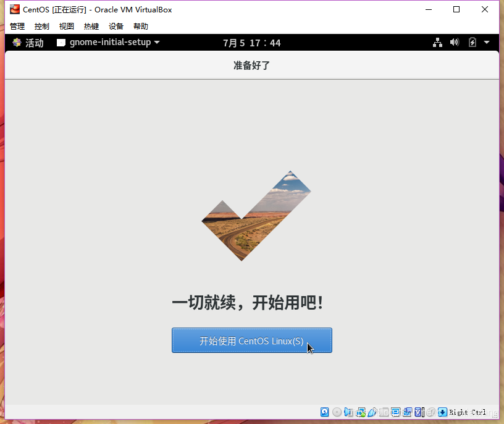Minimize the VirtualBox window
504x424 pixels.
click(429, 9)
